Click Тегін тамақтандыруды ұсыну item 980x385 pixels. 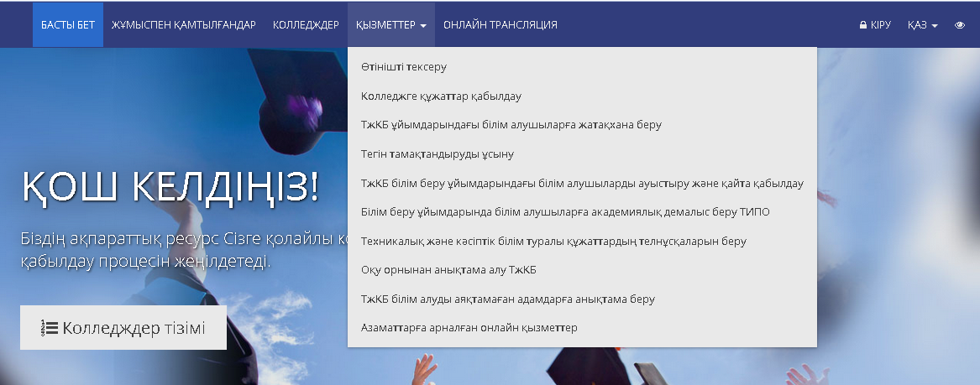click(437, 154)
